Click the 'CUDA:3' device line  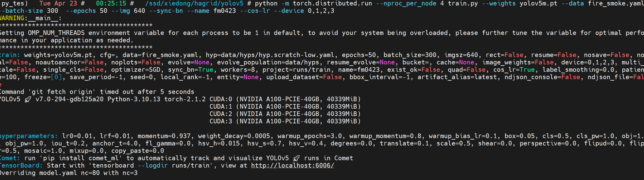[x=285, y=121]
